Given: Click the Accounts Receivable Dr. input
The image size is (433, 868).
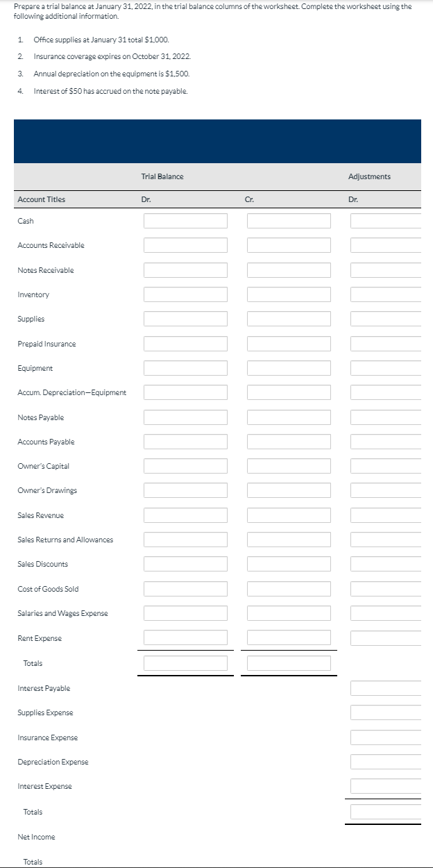Looking at the screenshot, I should 185,245.
